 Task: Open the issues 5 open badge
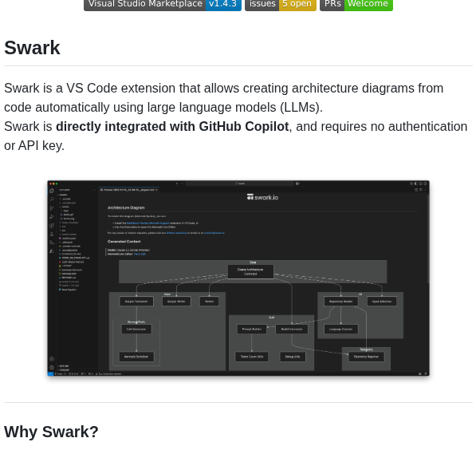(x=281, y=5)
